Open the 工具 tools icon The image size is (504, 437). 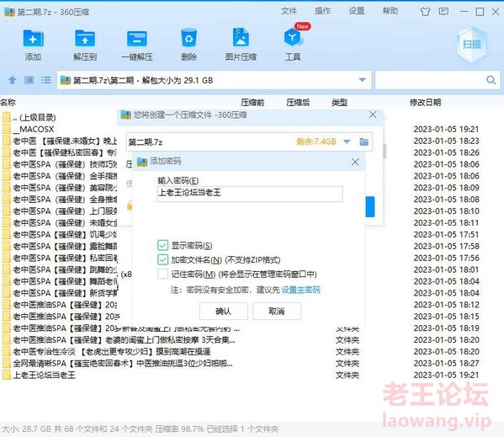[x=293, y=37]
